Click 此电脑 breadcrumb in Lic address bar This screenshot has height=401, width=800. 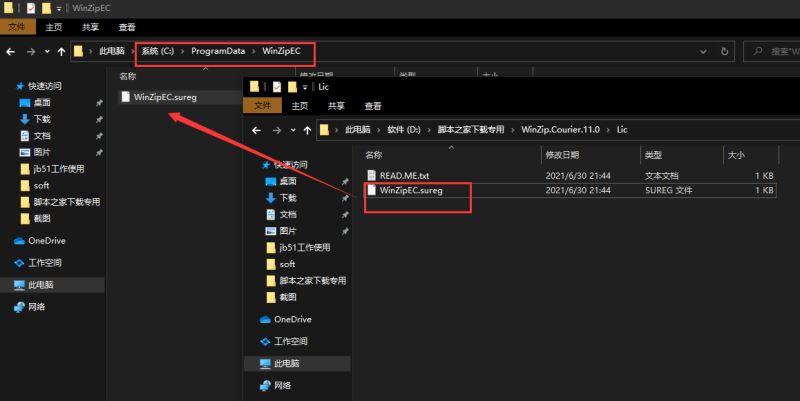click(358, 130)
